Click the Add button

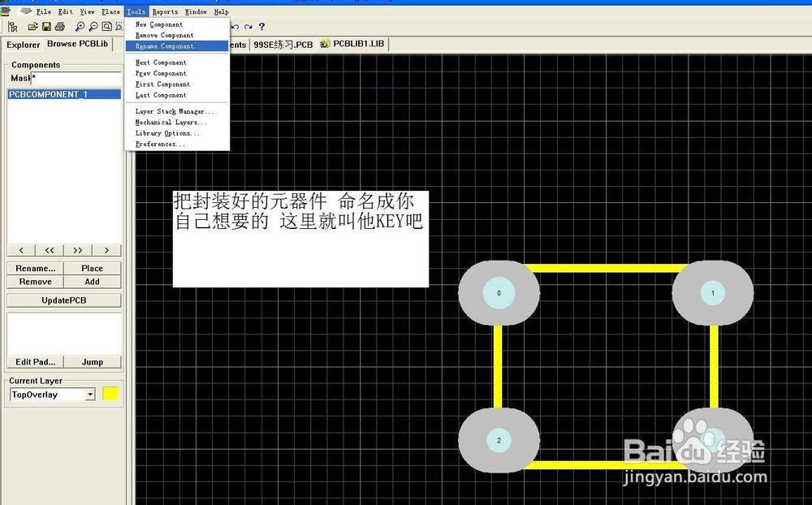[93, 282]
